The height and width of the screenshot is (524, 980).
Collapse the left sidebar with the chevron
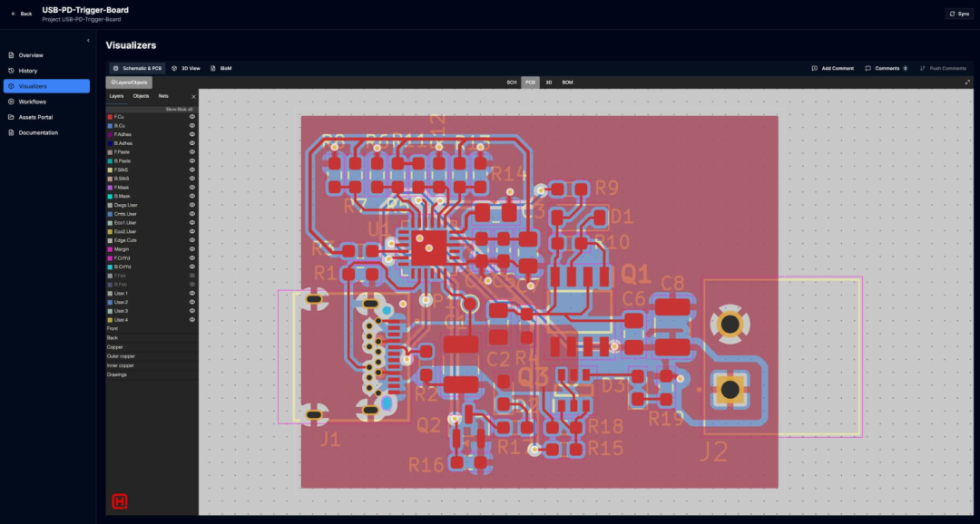(88, 41)
